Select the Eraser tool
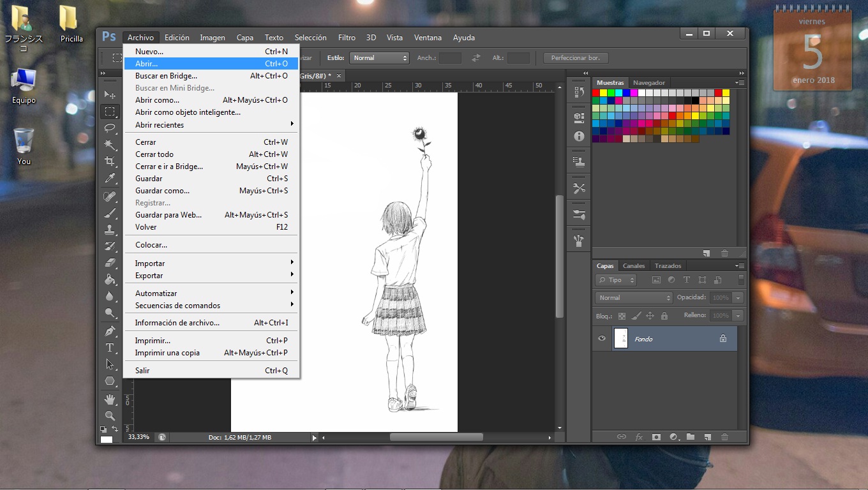 pos(110,262)
